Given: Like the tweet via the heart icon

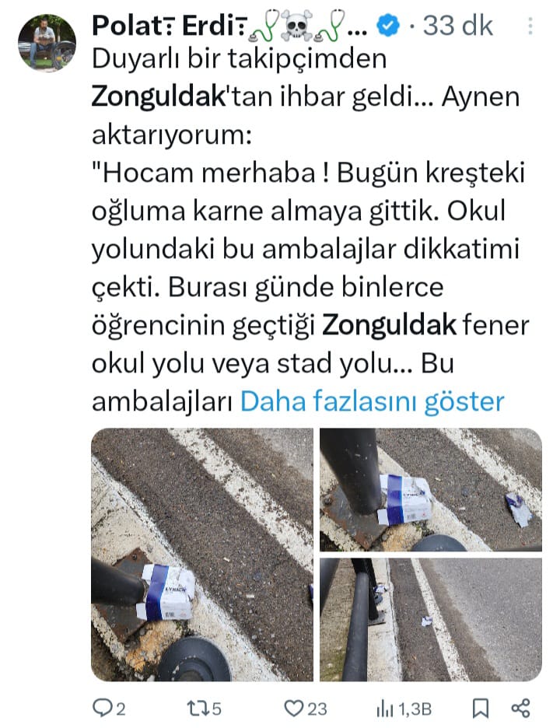Looking at the screenshot, I should tap(293, 709).
